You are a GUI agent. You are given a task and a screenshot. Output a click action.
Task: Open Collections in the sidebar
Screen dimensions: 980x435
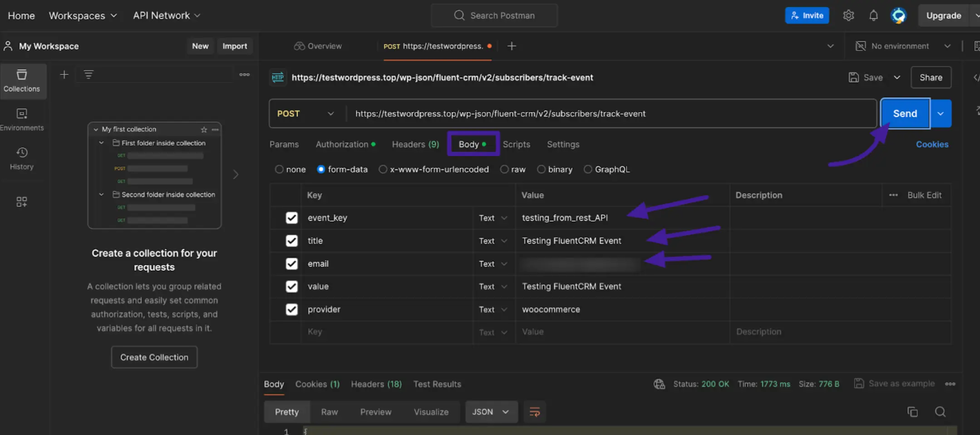tap(22, 81)
